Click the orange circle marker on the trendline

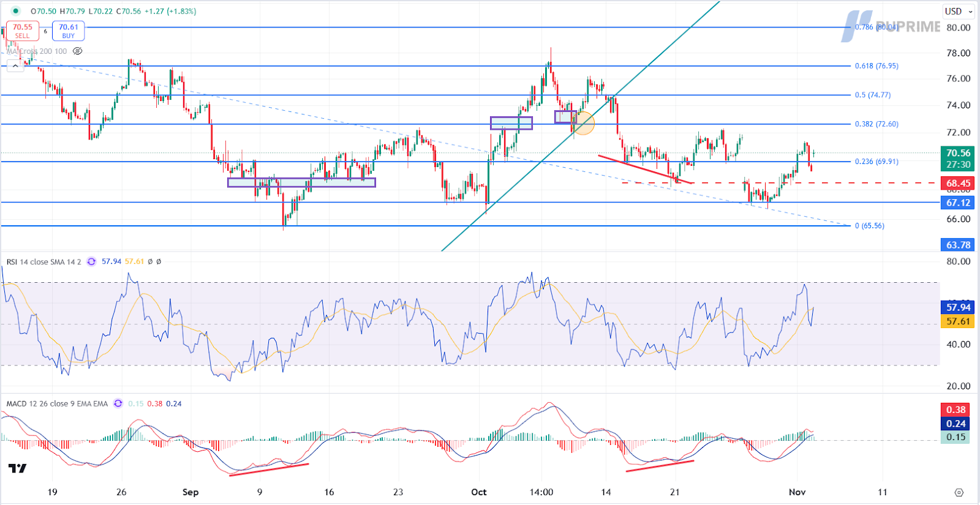click(584, 123)
